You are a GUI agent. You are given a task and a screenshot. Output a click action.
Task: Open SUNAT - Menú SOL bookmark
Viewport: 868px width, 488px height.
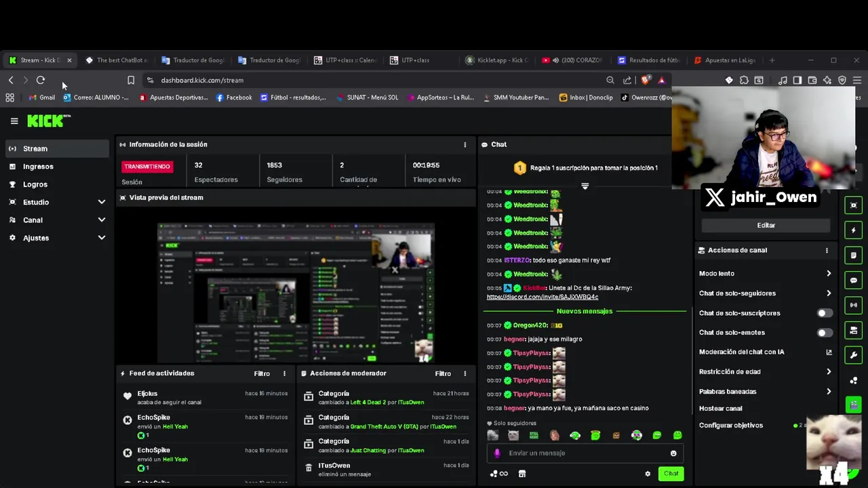tap(366, 98)
